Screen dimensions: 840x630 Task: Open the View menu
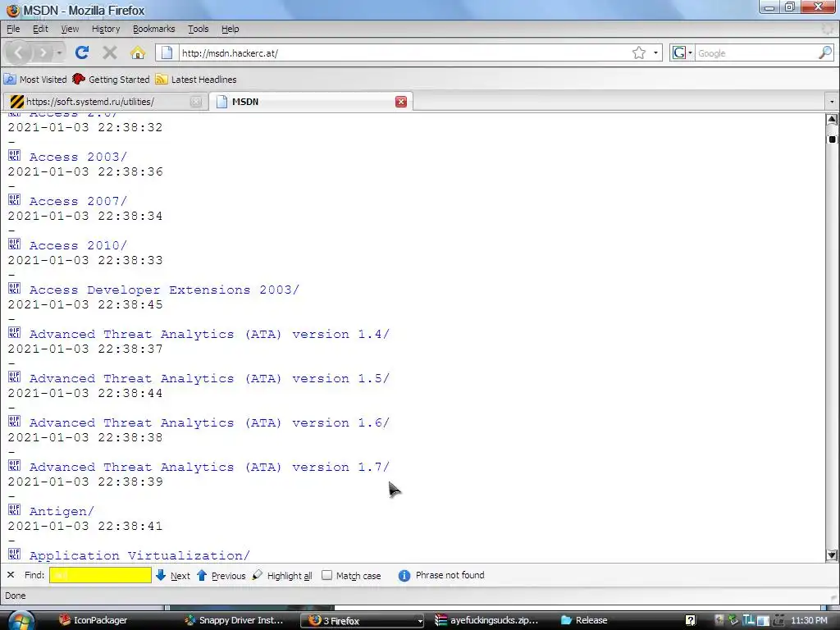(x=70, y=29)
